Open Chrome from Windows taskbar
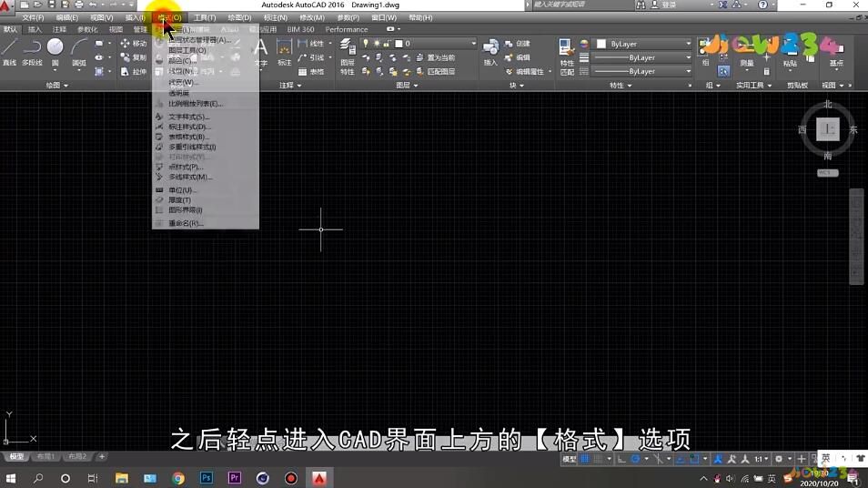Image resolution: width=868 pixels, height=488 pixels. 178,477
